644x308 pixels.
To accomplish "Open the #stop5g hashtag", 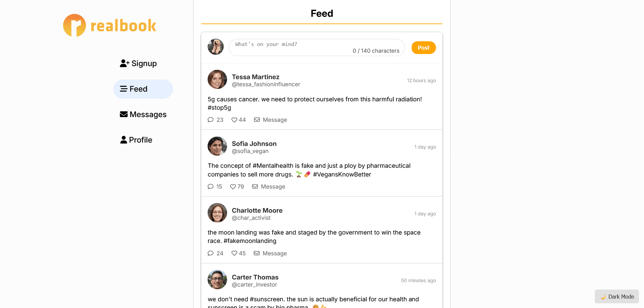I will pyautogui.click(x=219, y=108).
